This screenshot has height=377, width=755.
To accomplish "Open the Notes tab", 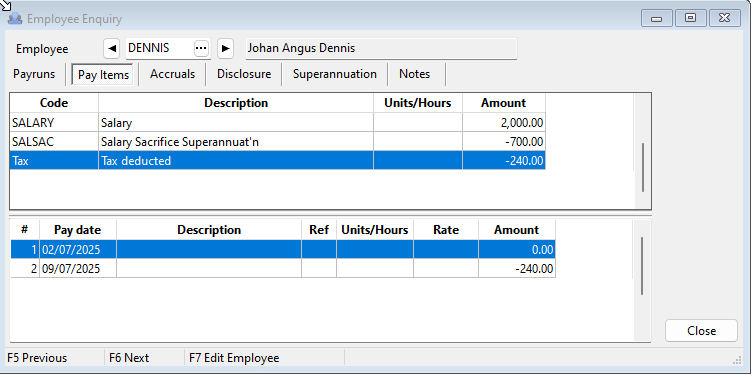I will tap(415, 74).
